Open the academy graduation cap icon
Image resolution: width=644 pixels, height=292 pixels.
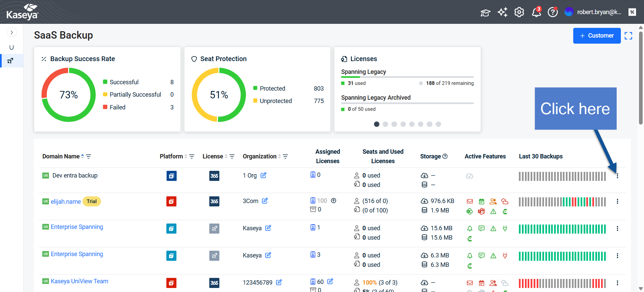tap(485, 13)
